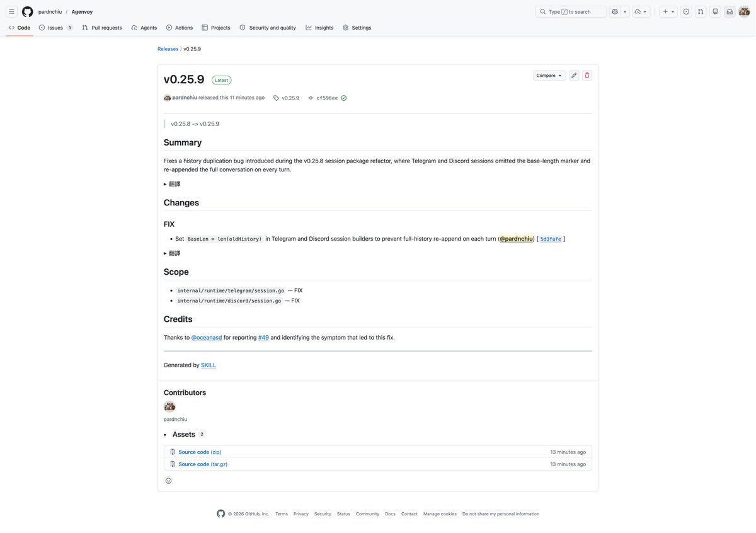Select the internal/runtime/telegram/session.go text
Image resolution: width=756 pixels, height=533 pixels.
pos(231,290)
